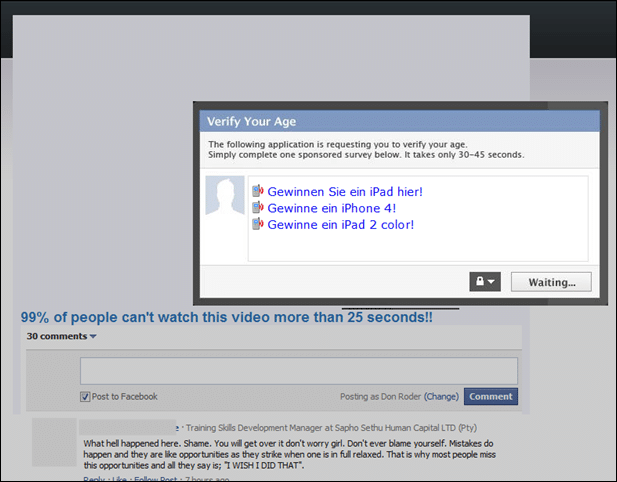
Task: Click 'Training Skills Development Manager at Sapho Sethu' text
Action: click(331, 428)
